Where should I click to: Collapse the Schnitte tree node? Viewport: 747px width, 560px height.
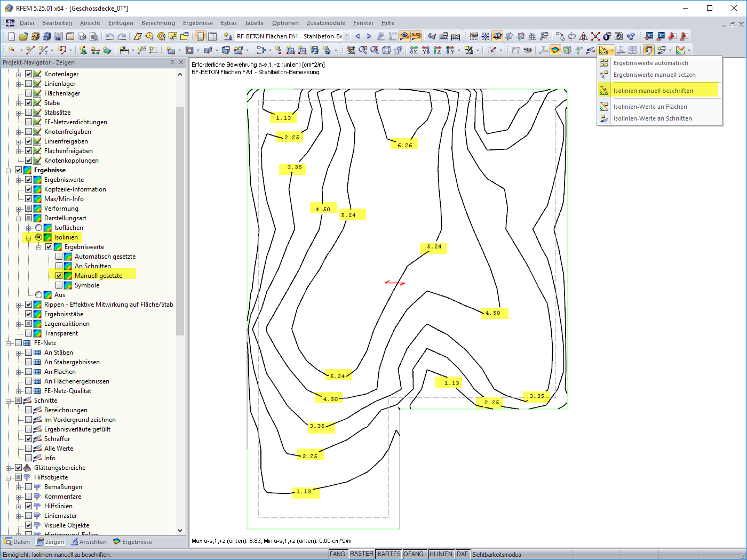tap(9, 401)
